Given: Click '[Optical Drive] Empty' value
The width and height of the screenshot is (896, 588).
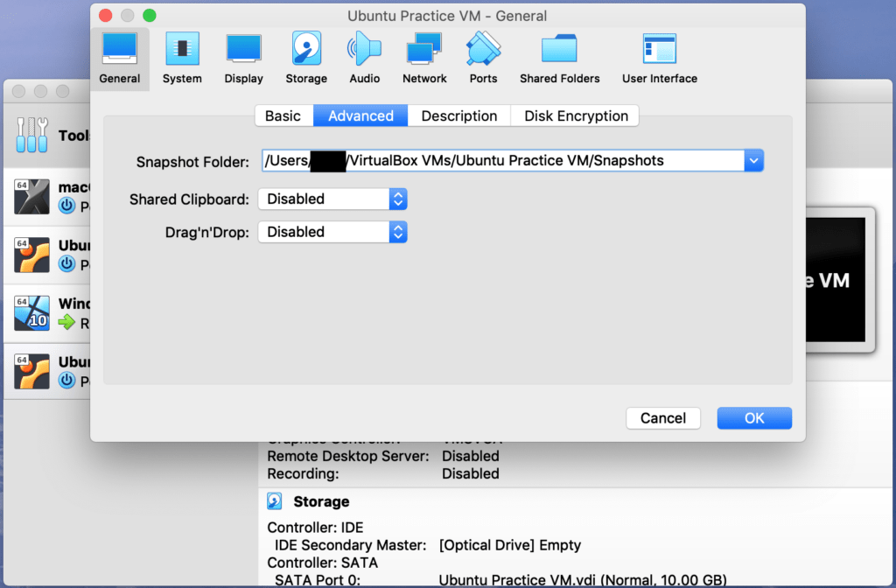Looking at the screenshot, I should tap(510, 545).
